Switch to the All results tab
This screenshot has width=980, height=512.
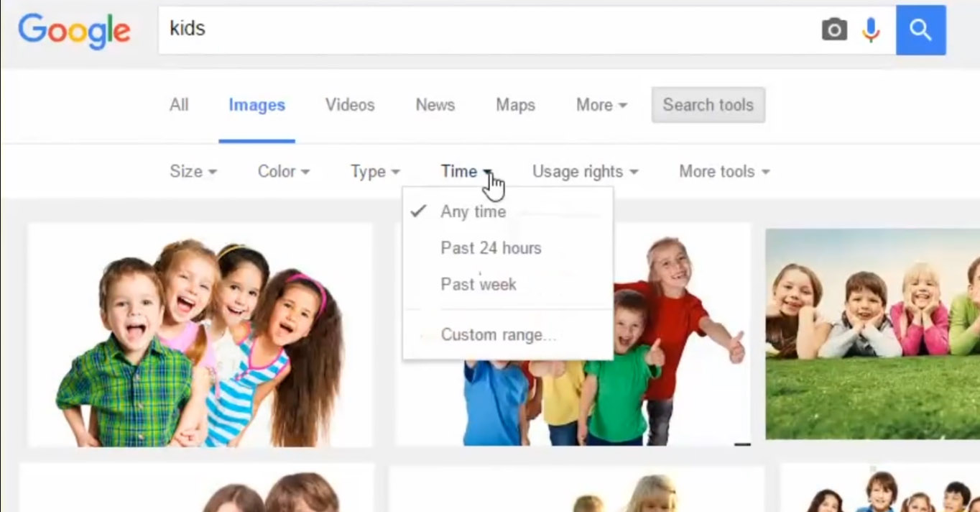(x=179, y=105)
